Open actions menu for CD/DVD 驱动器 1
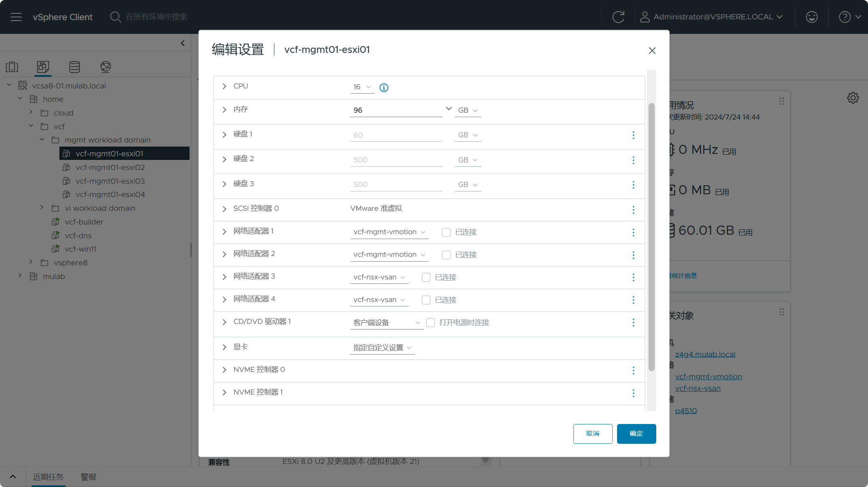The height and width of the screenshot is (487, 868). pos(633,323)
